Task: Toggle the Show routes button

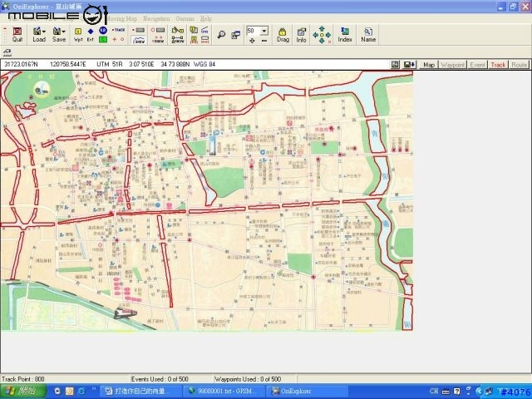Action: pos(158,40)
